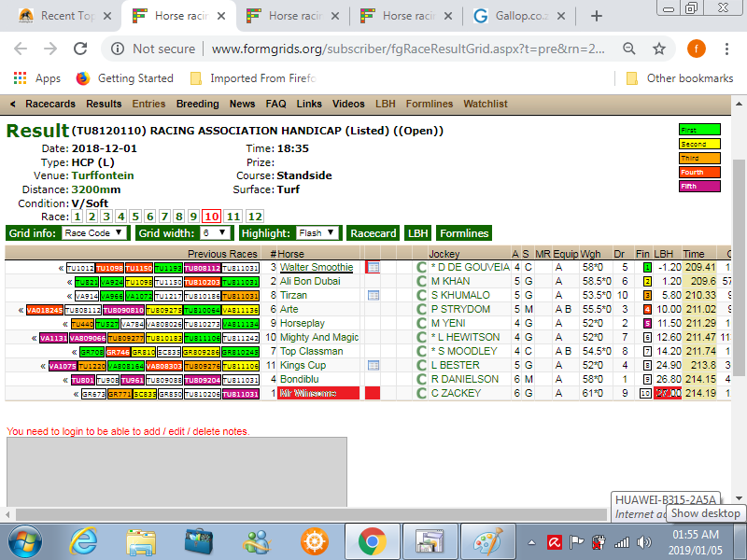Expand the Grid width dropdown
Image resolution: width=747 pixels, height=560 pixels.
(x=215, y=233)
